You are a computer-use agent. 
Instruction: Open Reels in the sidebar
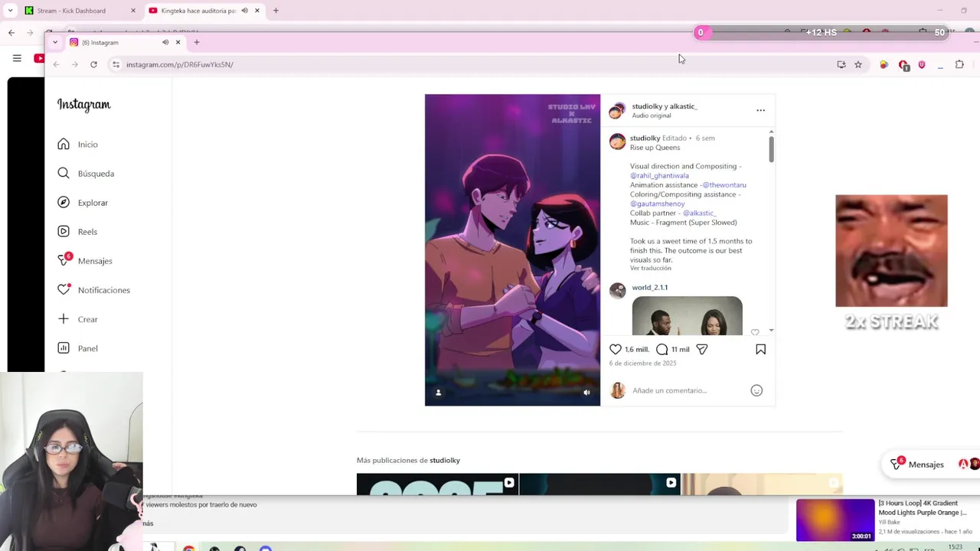click(77, 232)
